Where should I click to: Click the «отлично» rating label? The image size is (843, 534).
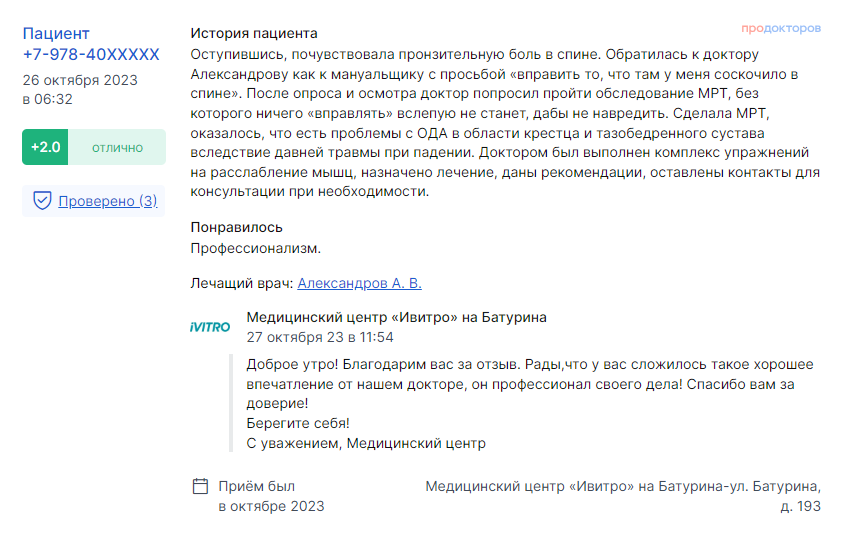[x=118, y=147]
